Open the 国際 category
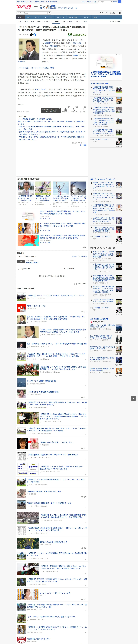This screenshot has width=138, height=644. [32, 21]
